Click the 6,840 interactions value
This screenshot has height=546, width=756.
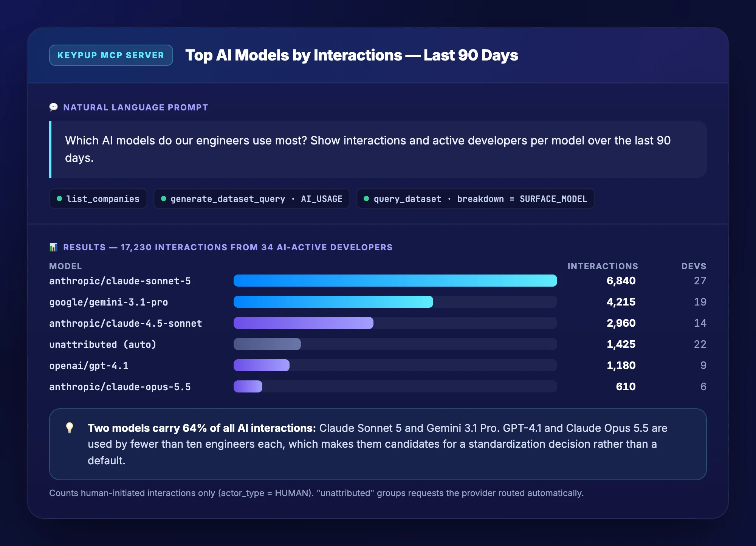[x=621, y=281]
